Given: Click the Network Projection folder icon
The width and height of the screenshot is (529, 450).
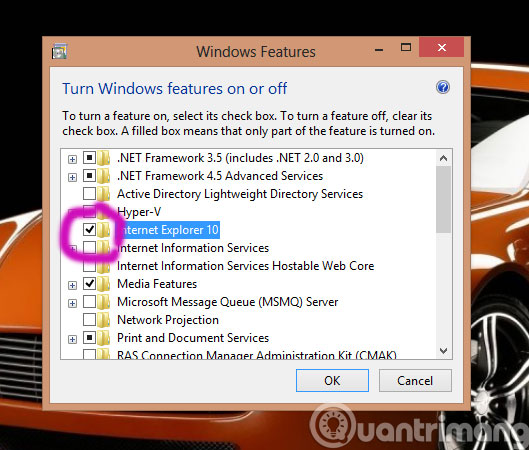Looking at the screenshot, I should pos(104,320).
